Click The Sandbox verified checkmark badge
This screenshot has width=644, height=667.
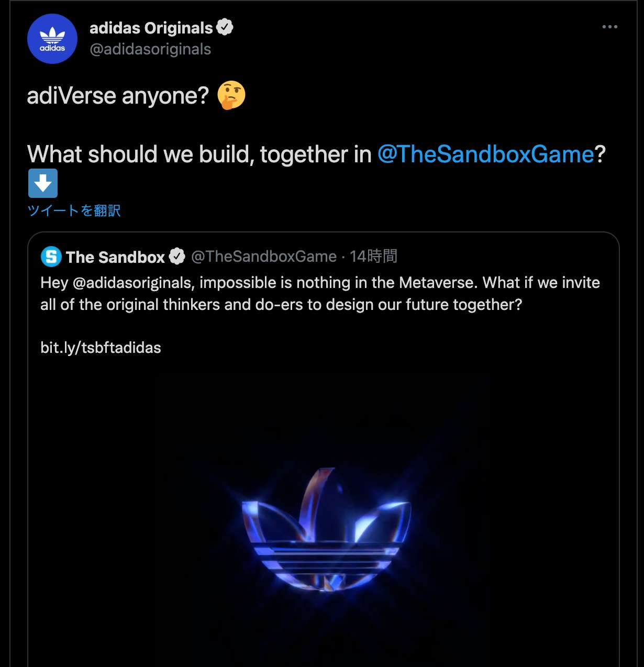(x=177, y=257)
